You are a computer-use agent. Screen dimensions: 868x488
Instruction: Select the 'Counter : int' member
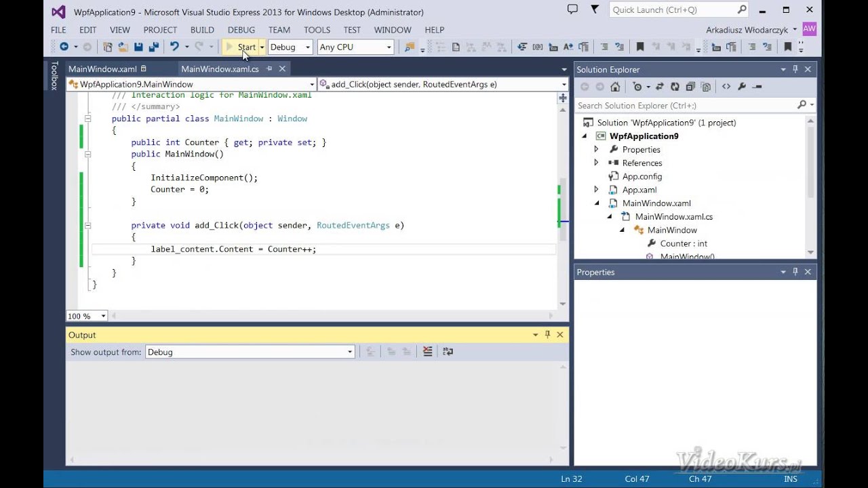[x=684, y=243]
